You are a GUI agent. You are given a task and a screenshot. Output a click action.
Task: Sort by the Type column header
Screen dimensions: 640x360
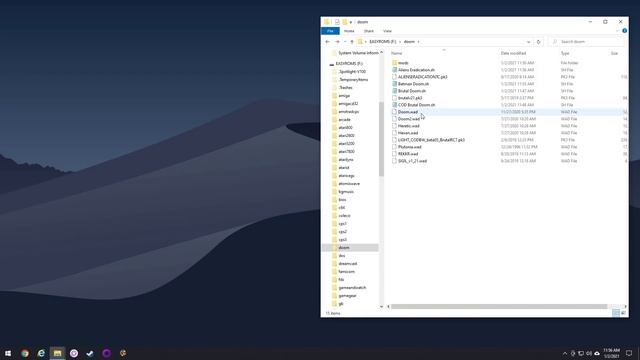click(565, 53)
